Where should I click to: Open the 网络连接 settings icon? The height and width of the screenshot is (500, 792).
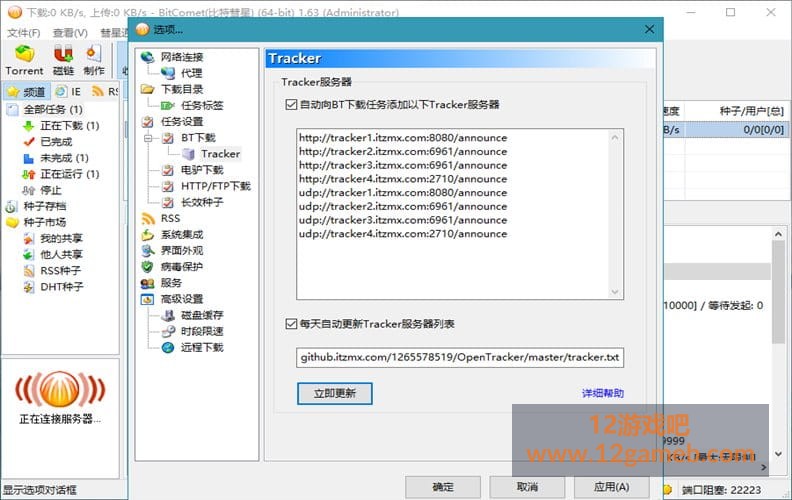click(147, 57)
